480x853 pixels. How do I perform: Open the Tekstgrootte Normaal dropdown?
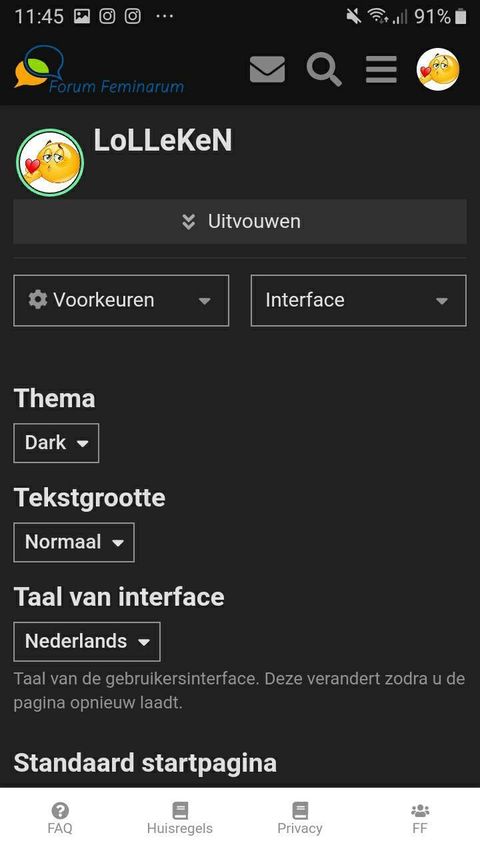click(74, 542)
